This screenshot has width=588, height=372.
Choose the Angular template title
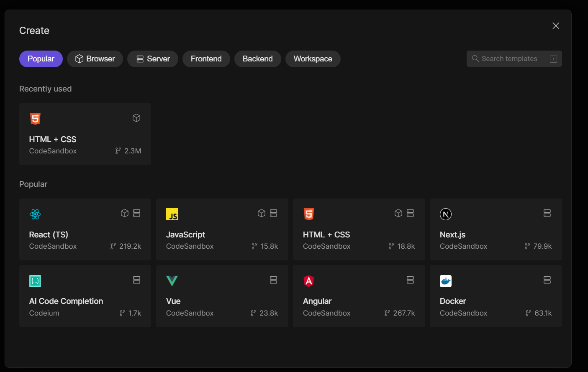pyautogui.click(x=317, y=301)
